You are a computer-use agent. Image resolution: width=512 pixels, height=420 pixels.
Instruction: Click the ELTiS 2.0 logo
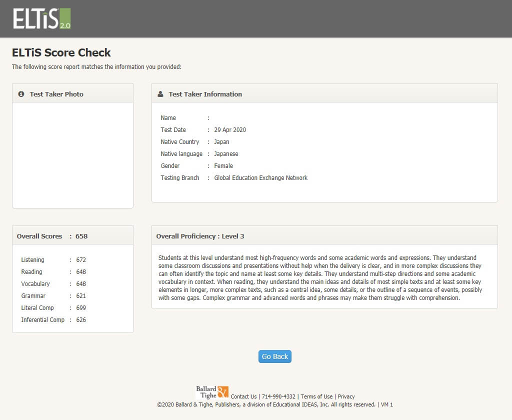[42, 18]
